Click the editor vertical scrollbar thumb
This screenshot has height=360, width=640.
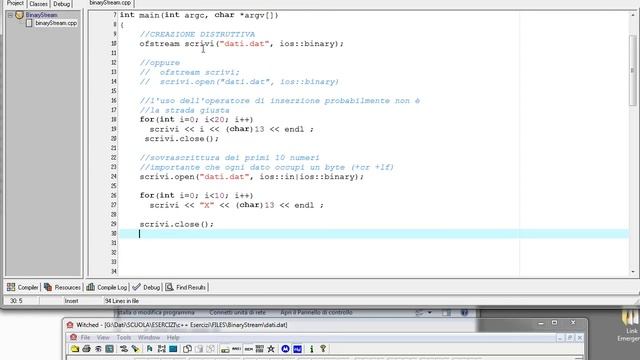click(633, 70)
